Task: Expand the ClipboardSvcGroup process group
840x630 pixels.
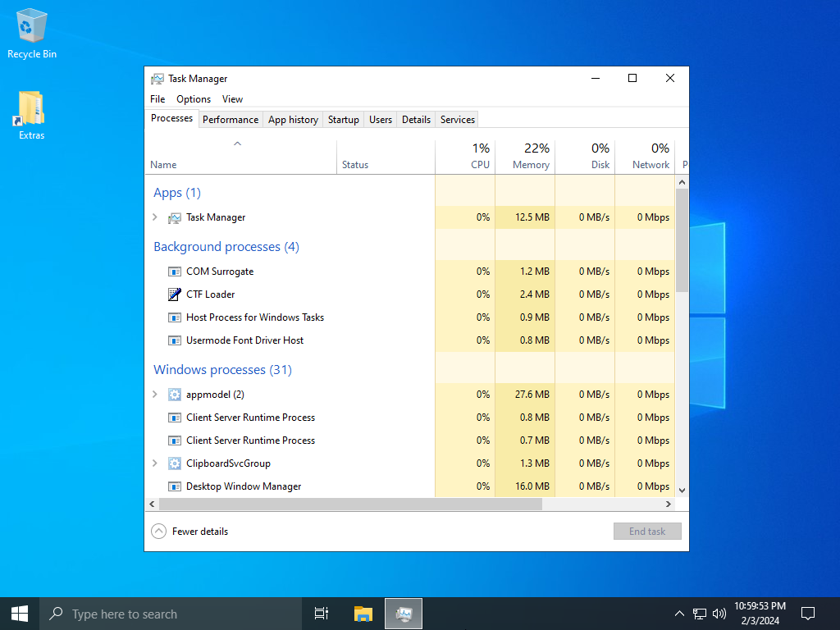Action: (x=155, y=463)
